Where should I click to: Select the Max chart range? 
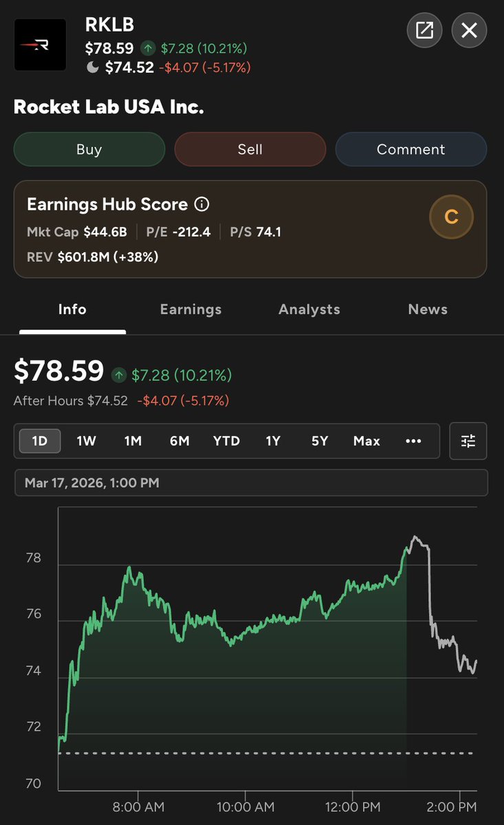pyautogui.click(x=366, y=441)
